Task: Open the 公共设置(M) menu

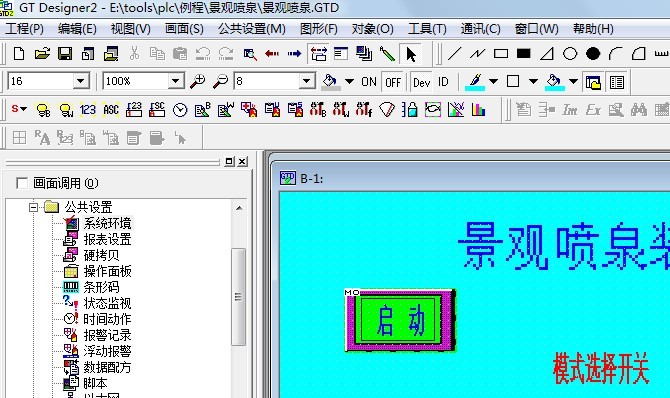Action: [252, 29]
